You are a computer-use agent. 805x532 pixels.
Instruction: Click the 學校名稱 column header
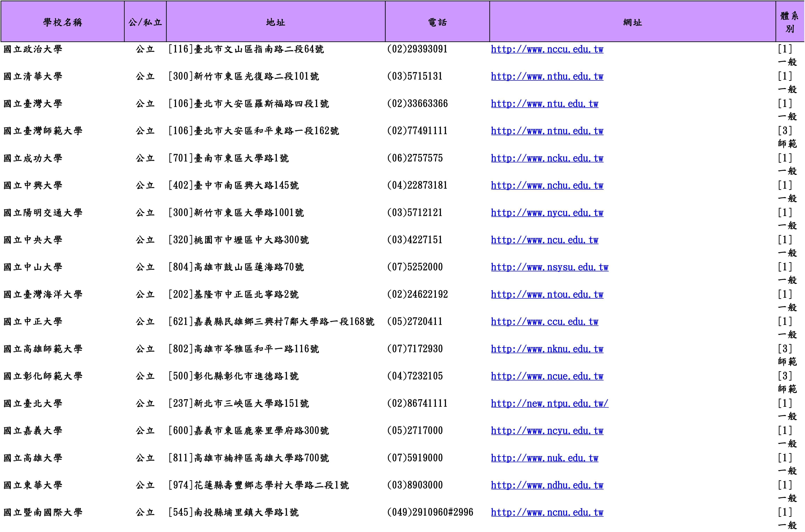click(63, 22)
